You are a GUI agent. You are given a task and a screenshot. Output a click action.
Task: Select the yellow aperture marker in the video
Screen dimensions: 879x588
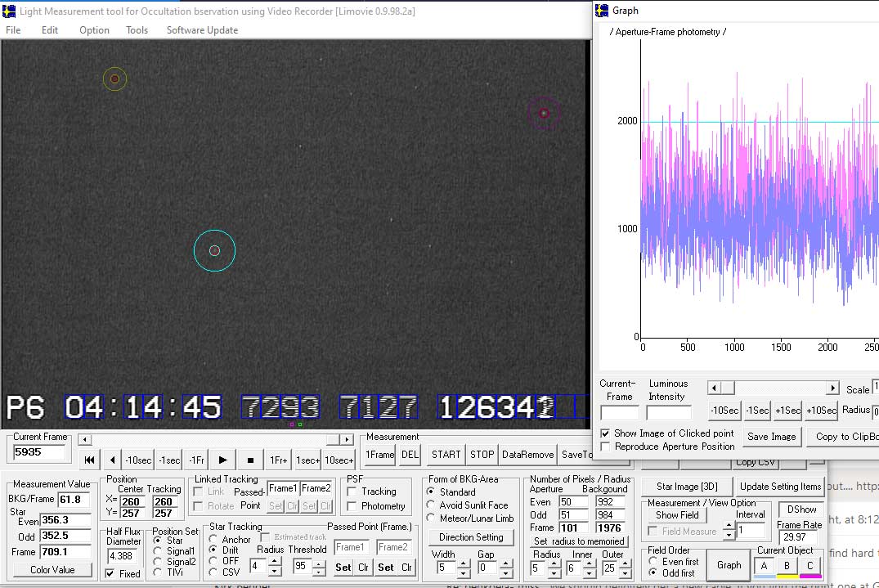pos(115,79)
